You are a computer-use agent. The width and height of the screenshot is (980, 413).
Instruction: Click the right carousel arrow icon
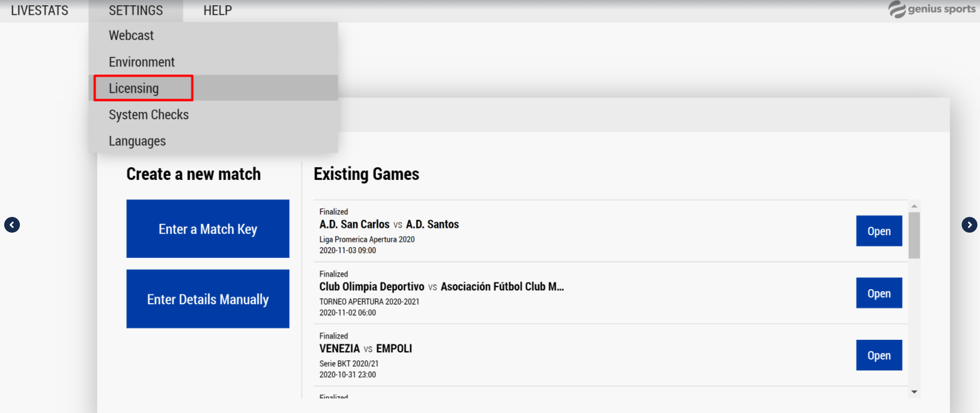click(969, 225)
